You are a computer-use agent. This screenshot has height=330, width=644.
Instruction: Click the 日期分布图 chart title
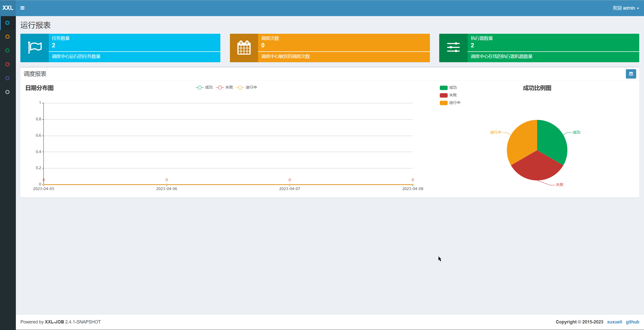point(39,88)
